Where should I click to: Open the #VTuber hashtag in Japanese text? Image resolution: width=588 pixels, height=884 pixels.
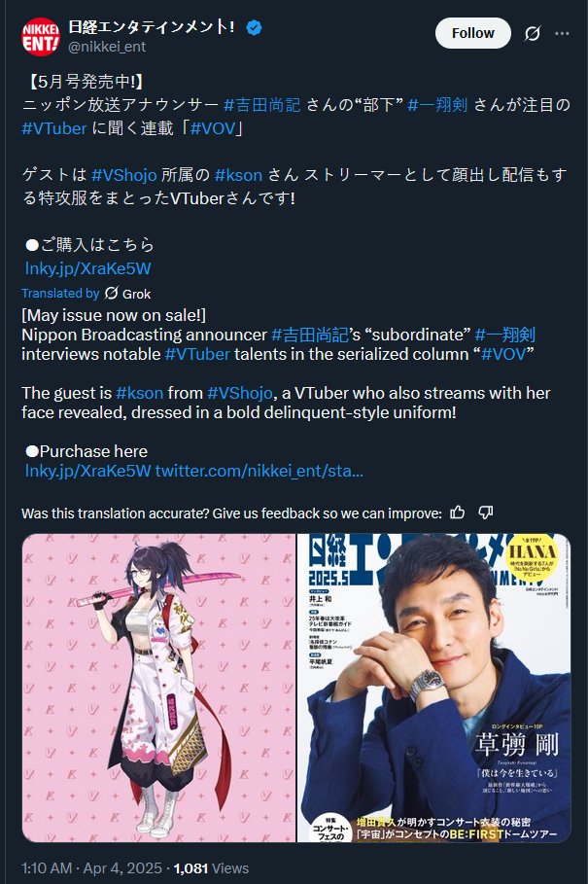coord(54,128)
